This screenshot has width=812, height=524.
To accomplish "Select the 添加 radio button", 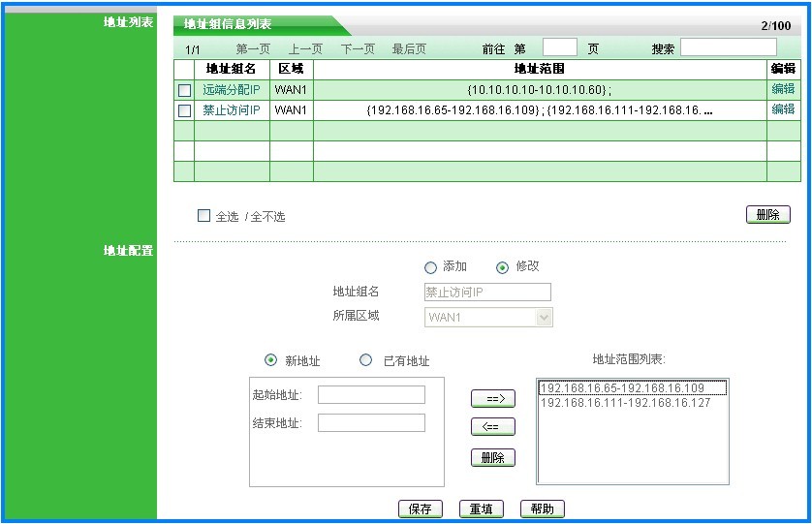I will point(430,267).
